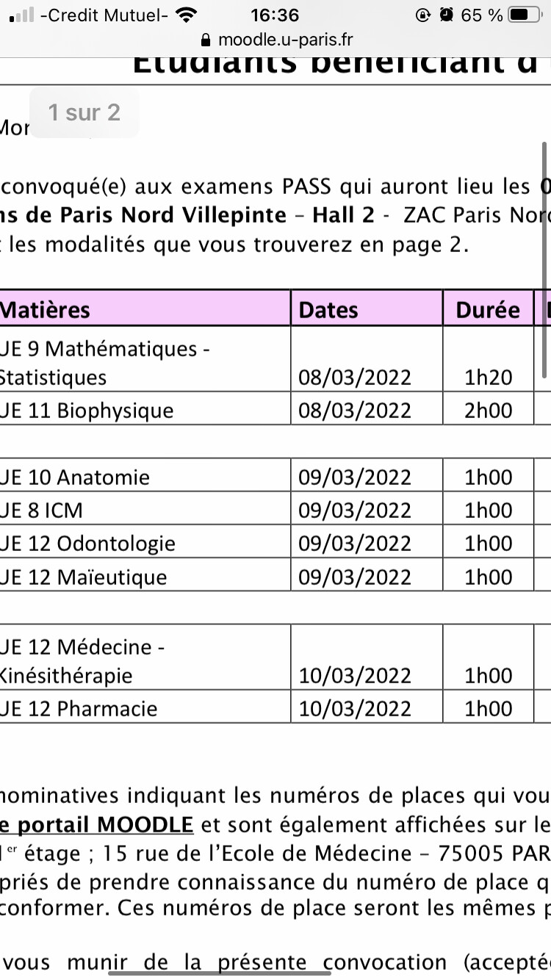Tap the padlock icon beside moodle.u-paris.fr
551x980 pixels.
(x=205, y=40)
